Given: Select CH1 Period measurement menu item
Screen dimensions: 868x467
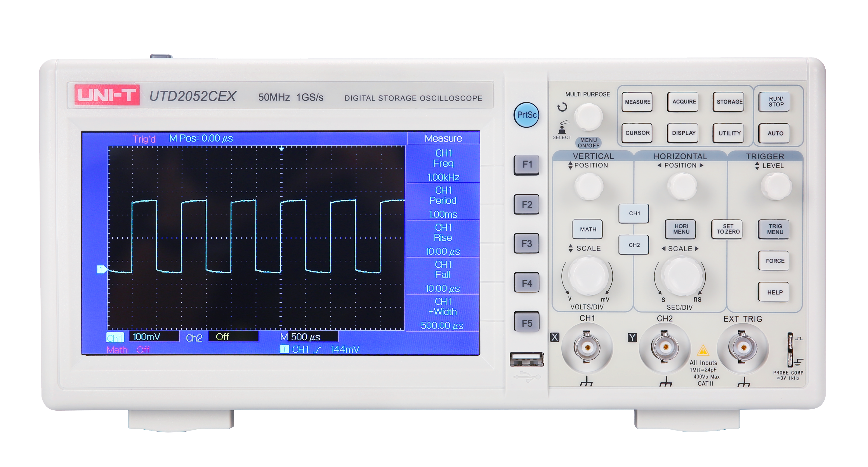Looking at the screenshot, I should 443,202.
